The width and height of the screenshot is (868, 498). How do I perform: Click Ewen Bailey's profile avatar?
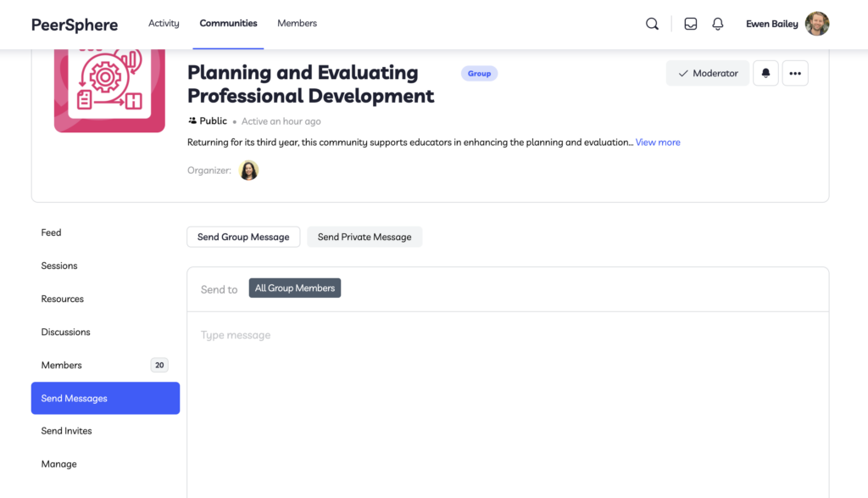(x=816, y=24)
